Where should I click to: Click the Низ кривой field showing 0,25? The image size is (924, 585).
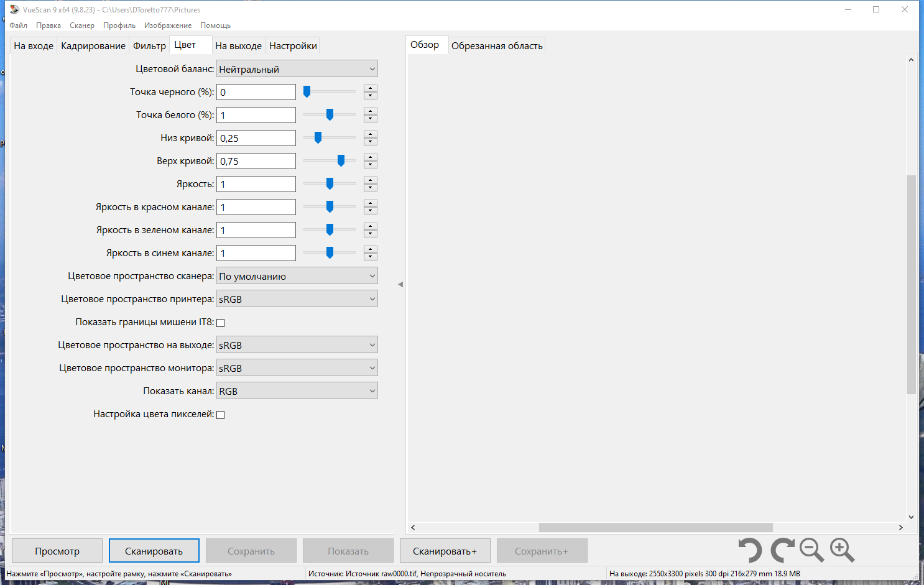click(256, 138)
